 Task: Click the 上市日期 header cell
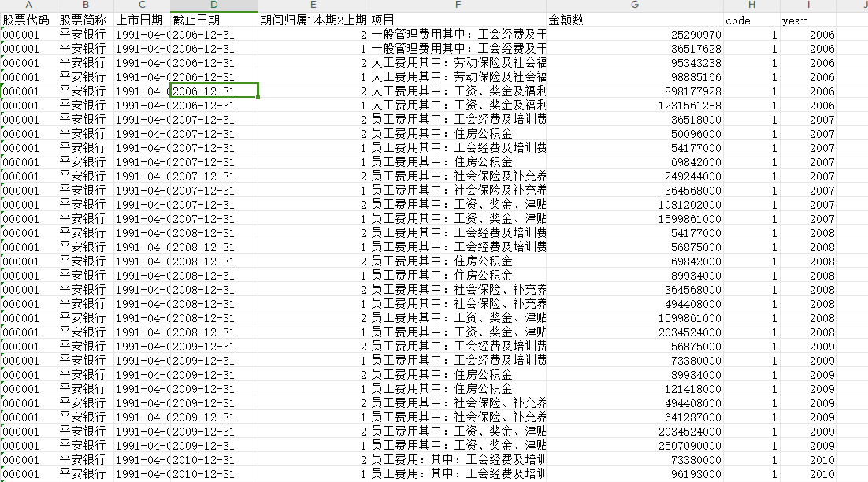[x=142, y=20]
